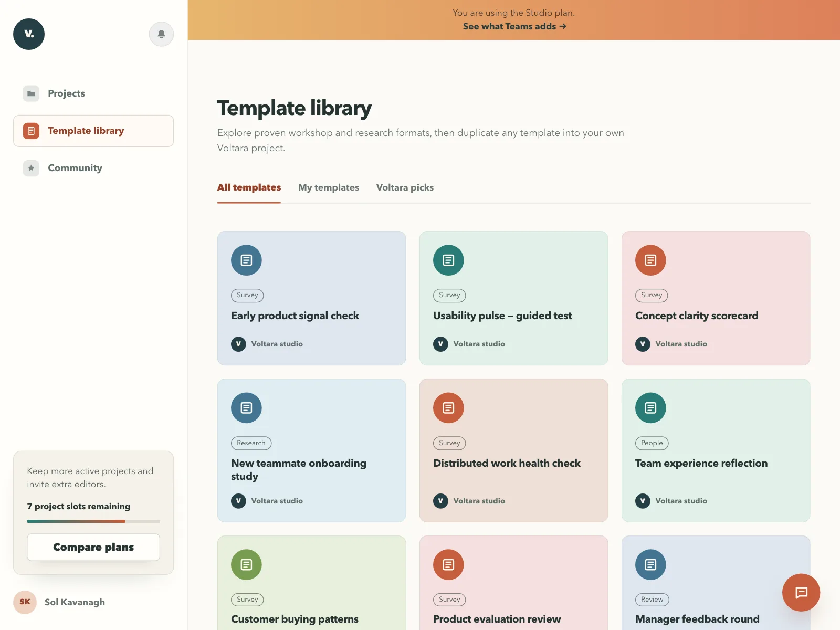Click the Projects folder icon
The width and height of the screenshot is (840, 630).
[31, 93]
